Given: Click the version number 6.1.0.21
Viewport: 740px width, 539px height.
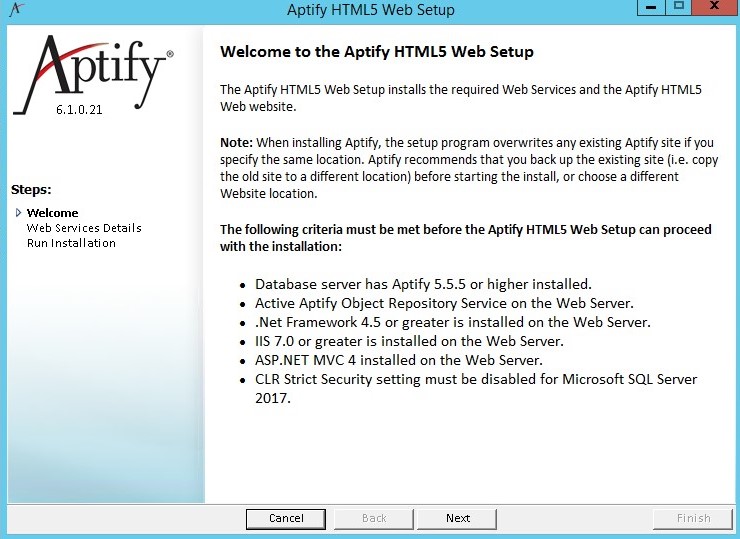Looking at the screenshot, I should point(79,109).
